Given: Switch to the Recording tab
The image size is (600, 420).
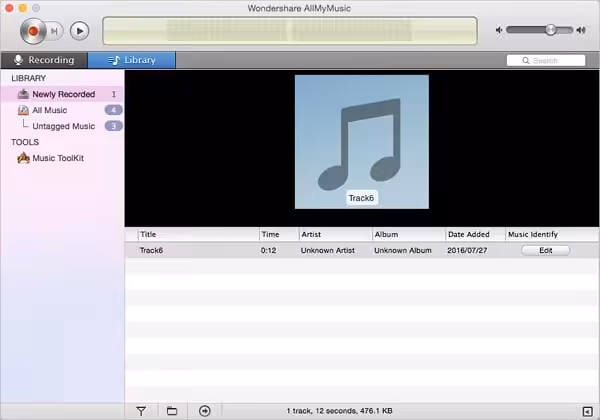Looking at the screenshot, I should [43, 60].
